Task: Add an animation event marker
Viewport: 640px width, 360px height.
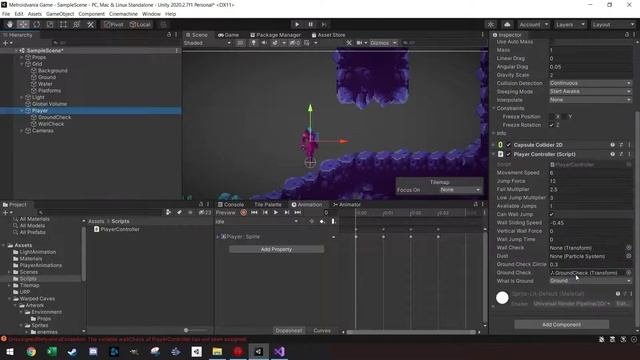Action: tap(333, 221)
